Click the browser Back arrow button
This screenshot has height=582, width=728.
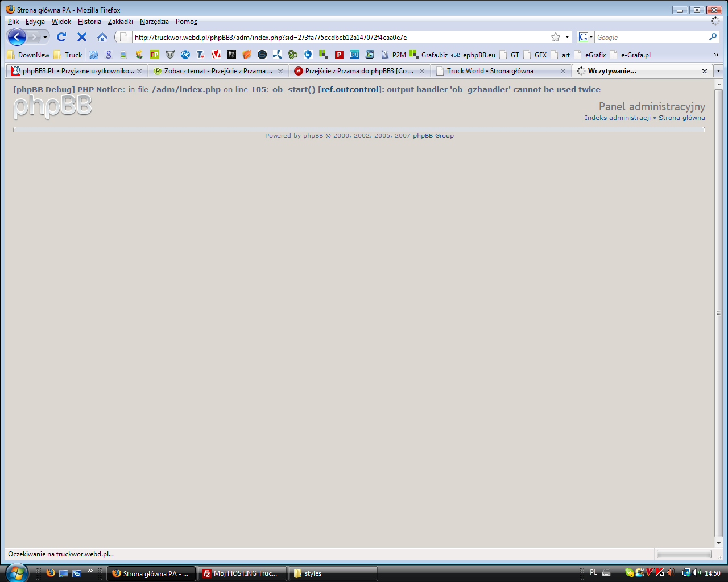(x=16, y=38)
